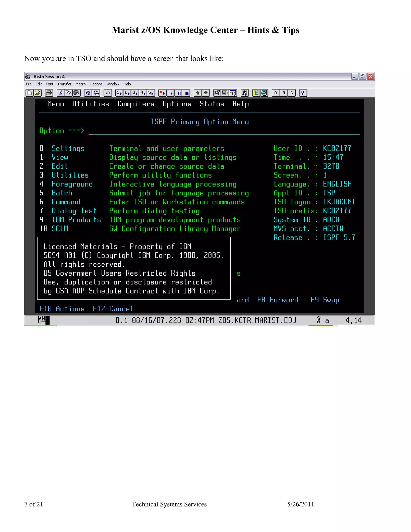Click the Paste clipboard toolbar icon
This screenshot has width=411, height=532.
[x=76, y=93]
